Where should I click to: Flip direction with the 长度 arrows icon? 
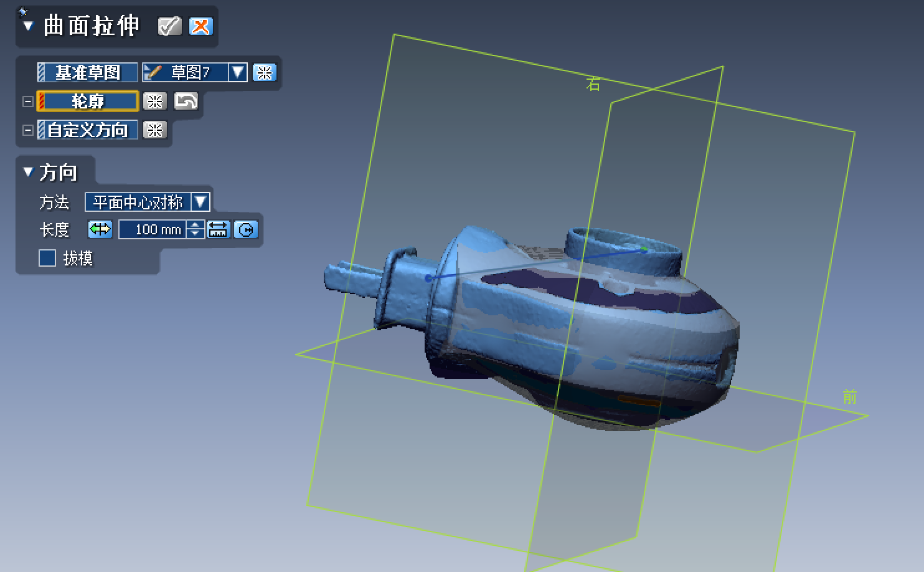click(100, 229)
